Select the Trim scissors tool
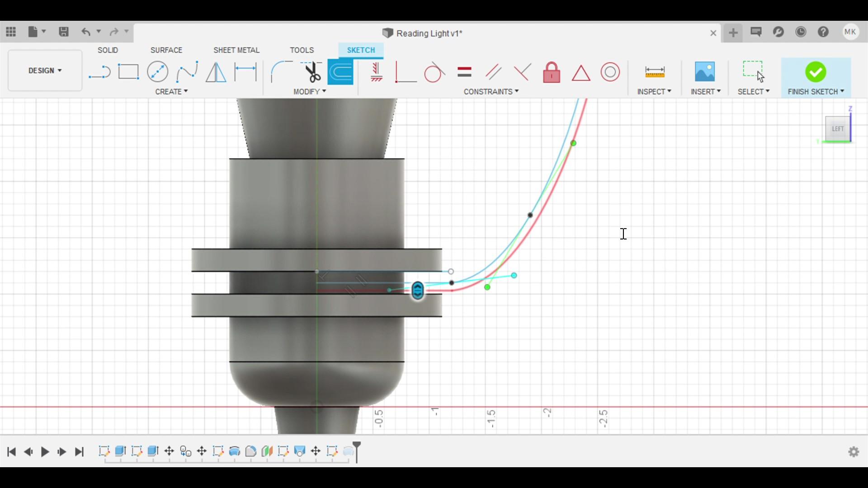868x488 pixels. tap(311, 72)
